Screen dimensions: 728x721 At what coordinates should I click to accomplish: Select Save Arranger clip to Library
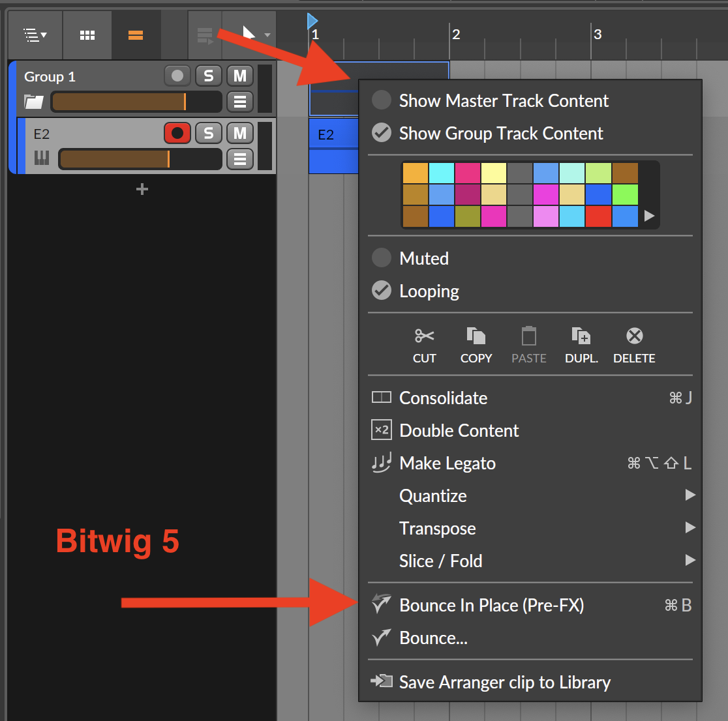(530, 682)
